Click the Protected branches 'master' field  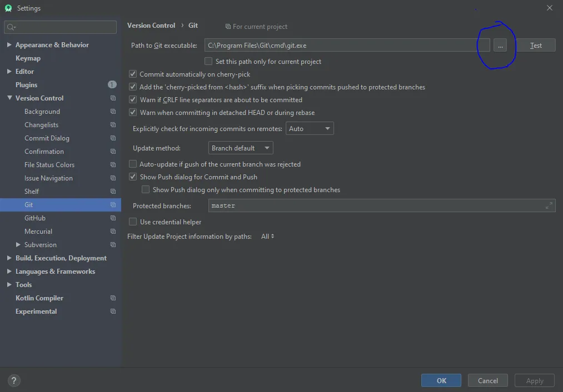click(x=382, y=205)
